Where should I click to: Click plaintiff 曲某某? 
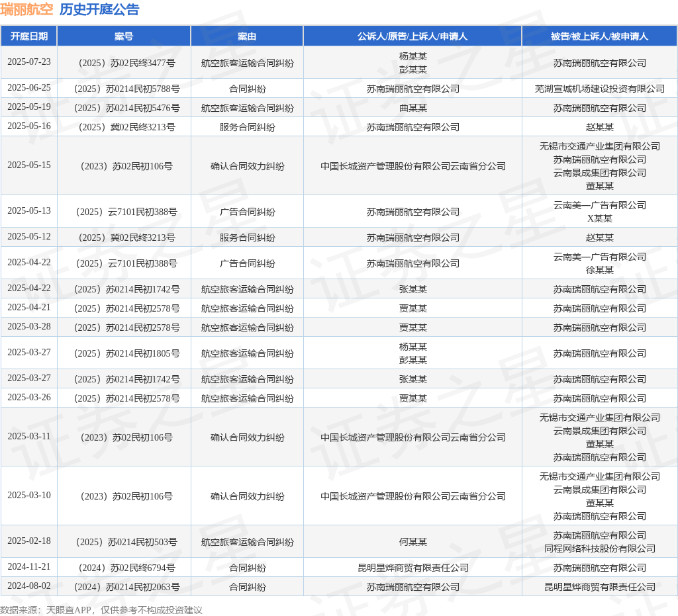tap(412, 108)
